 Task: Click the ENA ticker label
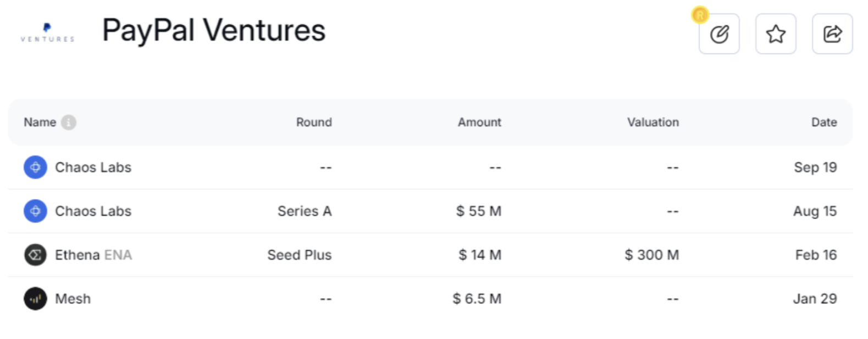click(118, 255)
